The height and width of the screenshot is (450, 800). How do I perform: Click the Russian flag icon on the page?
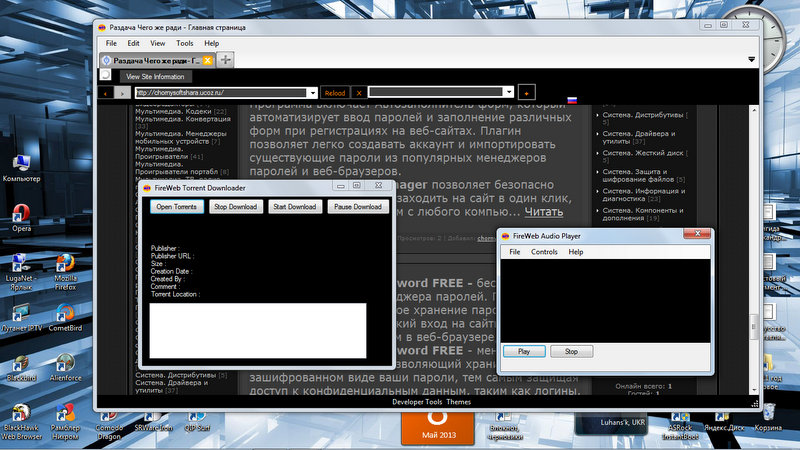(572, 100)
